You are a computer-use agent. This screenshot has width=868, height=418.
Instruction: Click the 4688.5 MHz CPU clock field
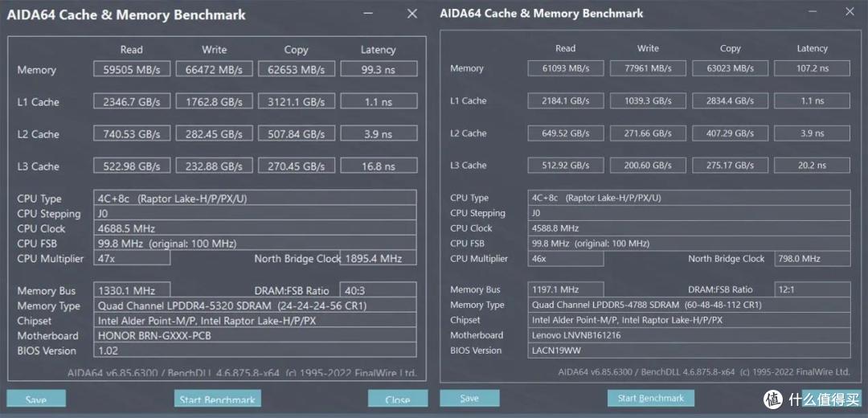(255, 228)
